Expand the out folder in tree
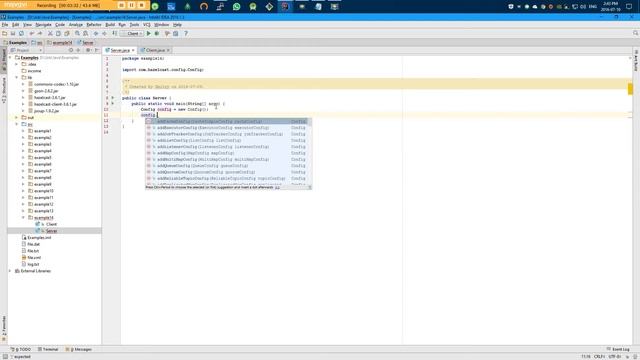 (x=17, y=118)
